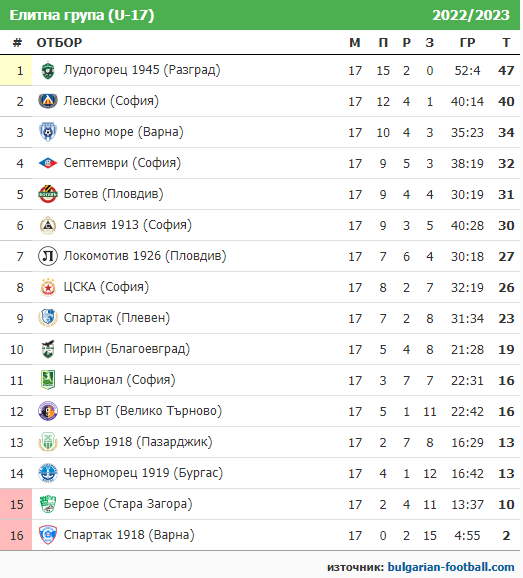
Task: Select team name Черноморец 1919 (Бургас)
Action: [143, 473]
